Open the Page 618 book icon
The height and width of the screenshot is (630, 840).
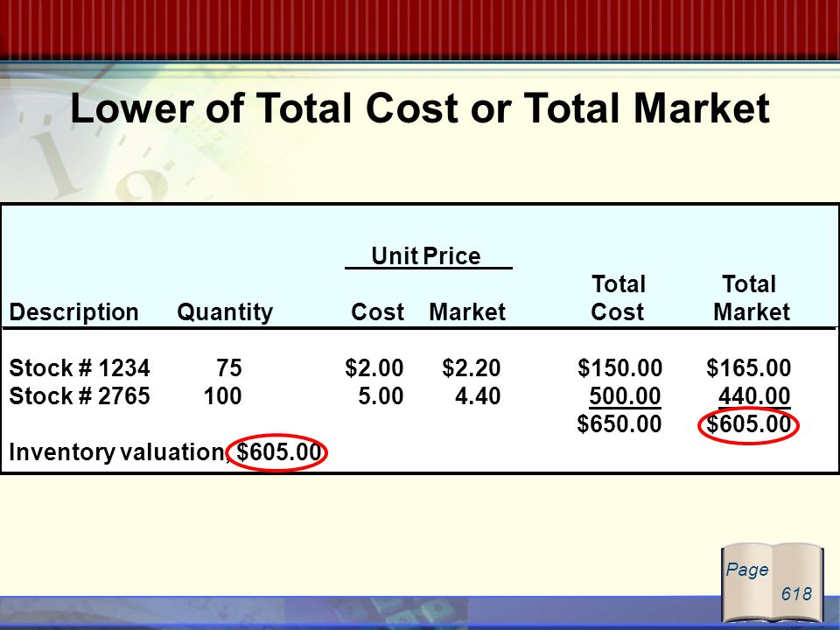pos(773,582)
